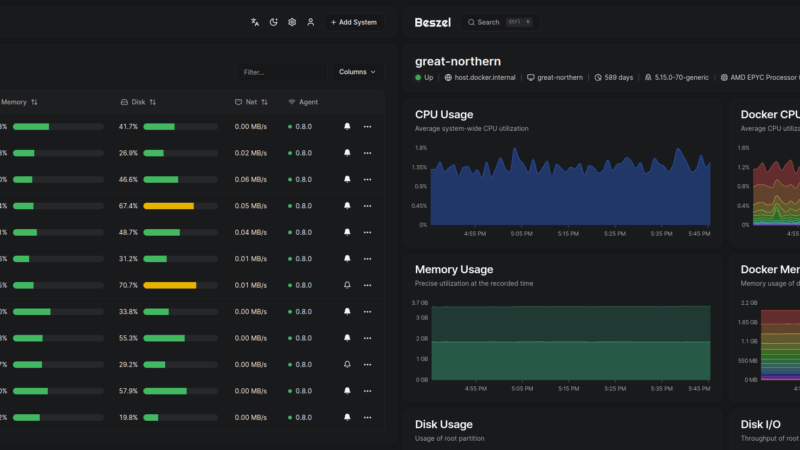Click the globe icon beside host.docker.internal
800x450 pixels.
coord(448,77)
